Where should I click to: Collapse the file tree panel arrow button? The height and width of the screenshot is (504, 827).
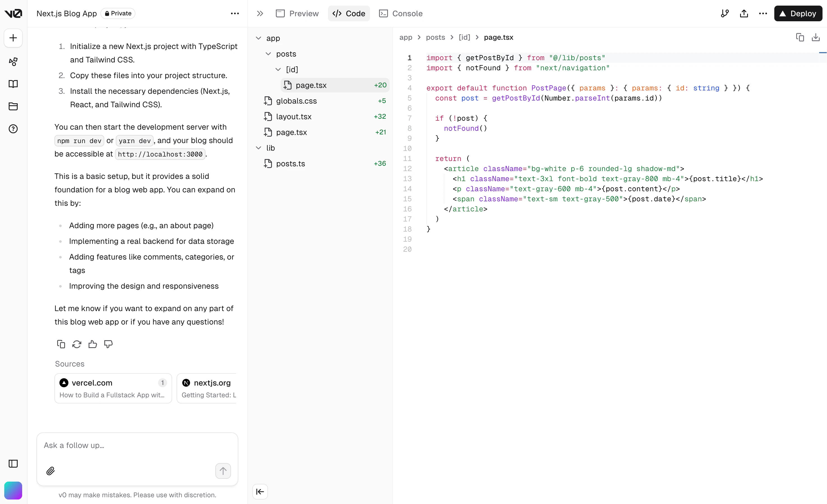(260, 492)
